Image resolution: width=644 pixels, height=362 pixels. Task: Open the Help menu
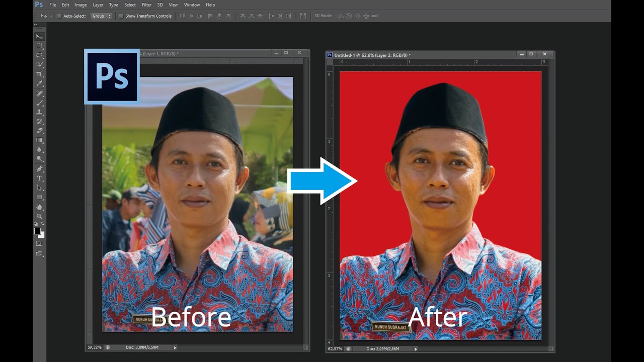pyautogui.click(x=211, y=5)
